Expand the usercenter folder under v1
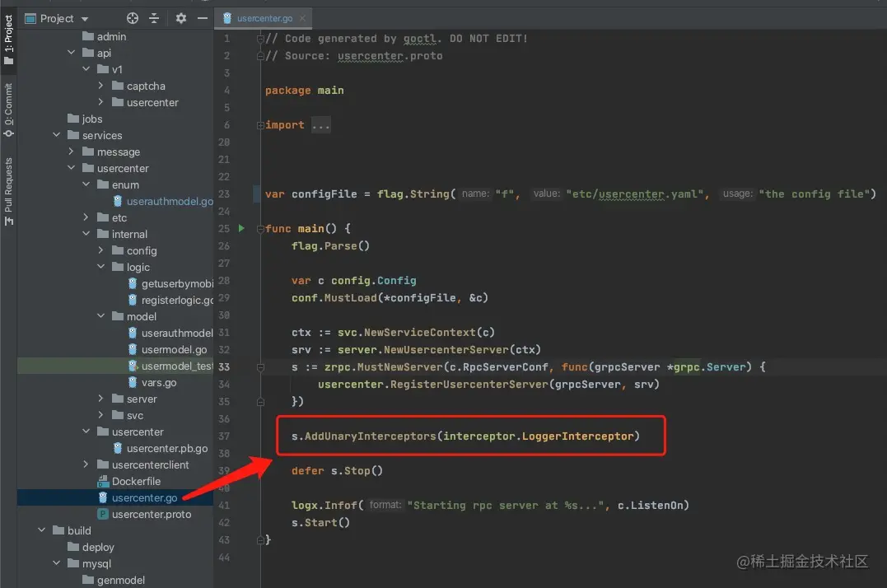This screenshot has height=588, width=887. (100, 102)
